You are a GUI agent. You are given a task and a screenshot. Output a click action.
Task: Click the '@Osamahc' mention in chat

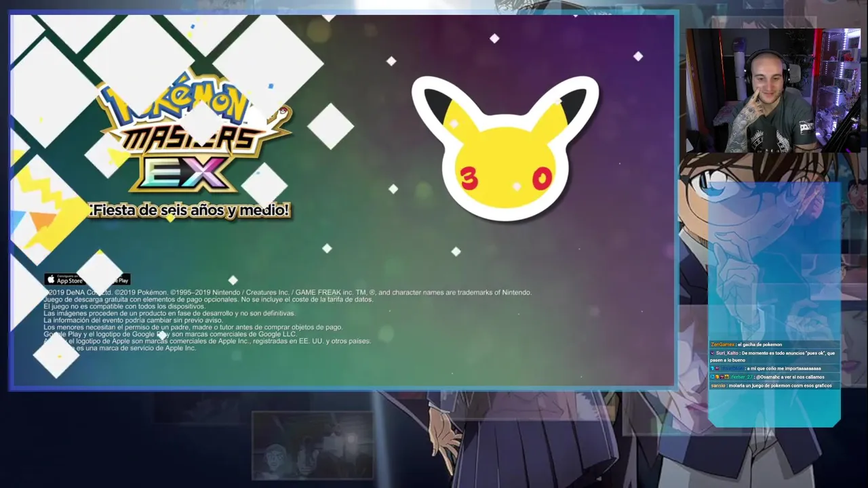[x=770, y=377]
